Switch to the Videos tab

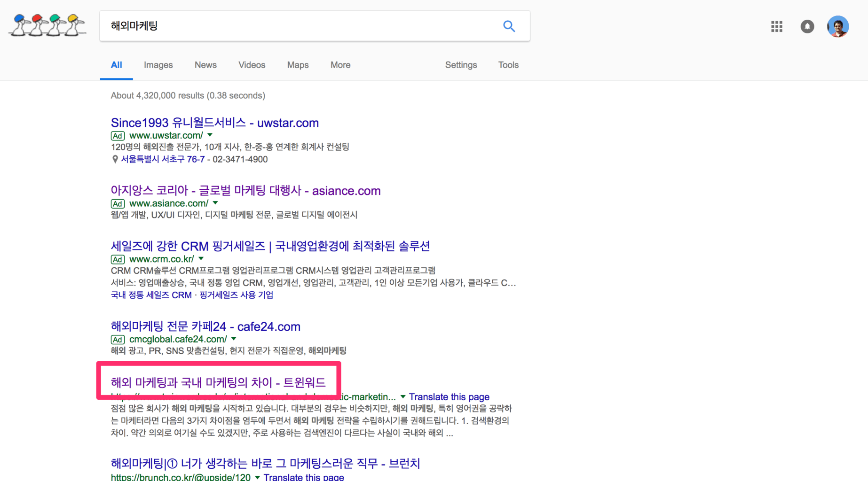click(252, 65)
